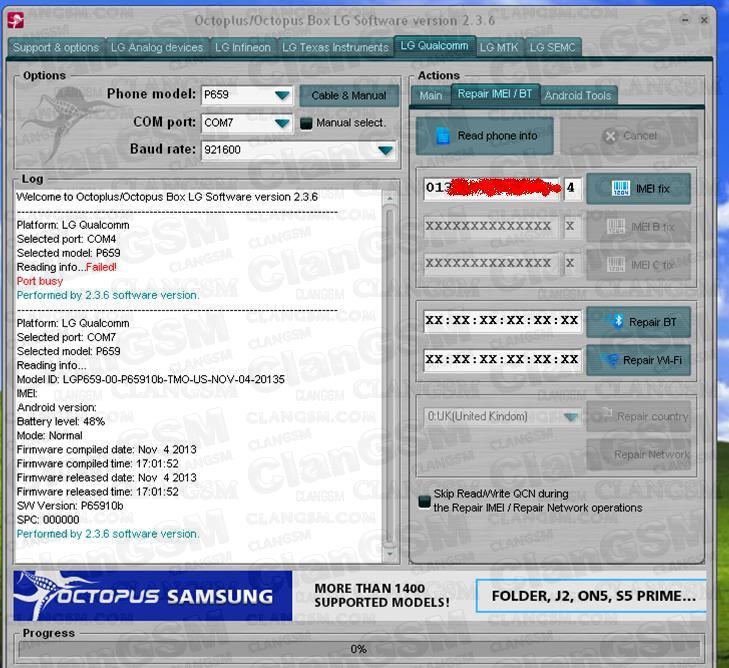This screenshot has height=668, width=729.
Task: Click the Wi-Fi MAC address input field
Action: [x=502, y=359]
